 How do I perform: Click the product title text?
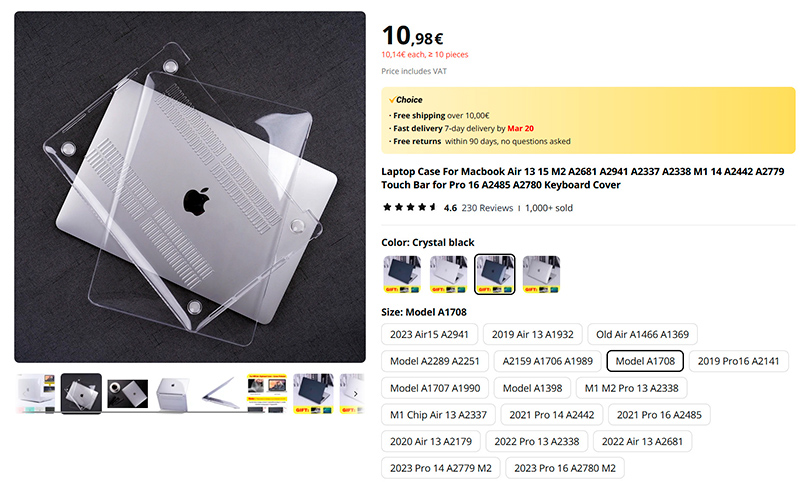point(583,178)
